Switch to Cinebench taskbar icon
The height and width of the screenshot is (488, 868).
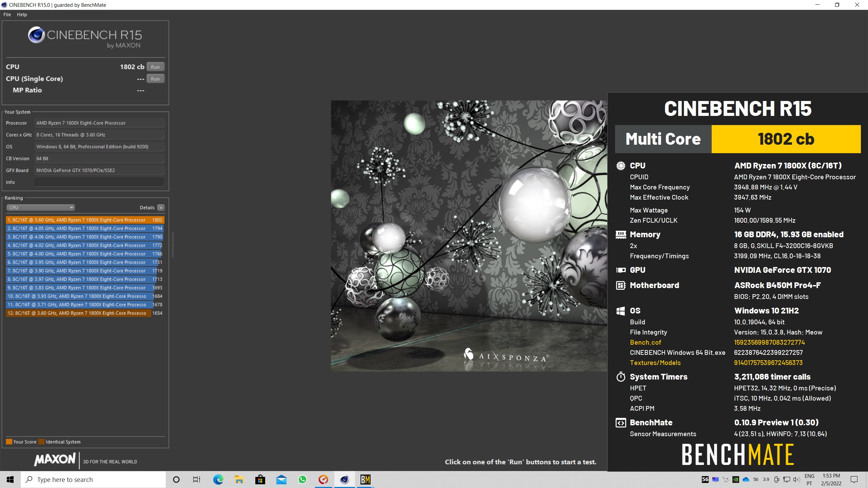[x=344, y=480]
